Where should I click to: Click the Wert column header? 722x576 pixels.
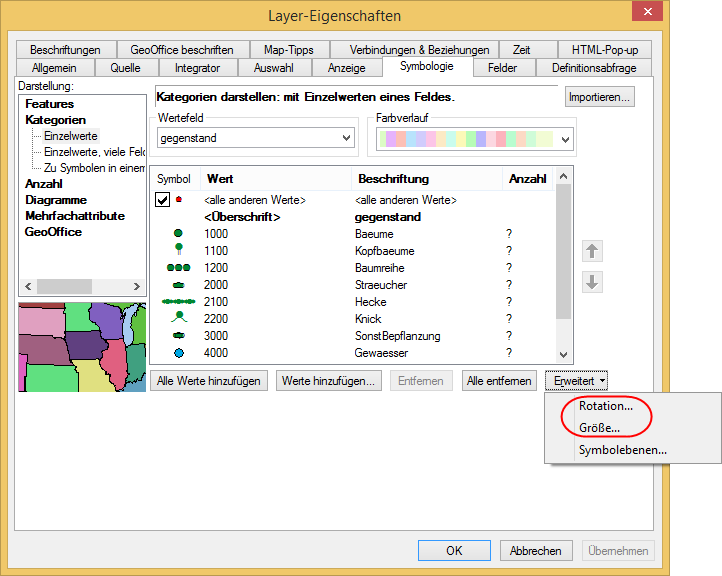(x=276, y=179)
